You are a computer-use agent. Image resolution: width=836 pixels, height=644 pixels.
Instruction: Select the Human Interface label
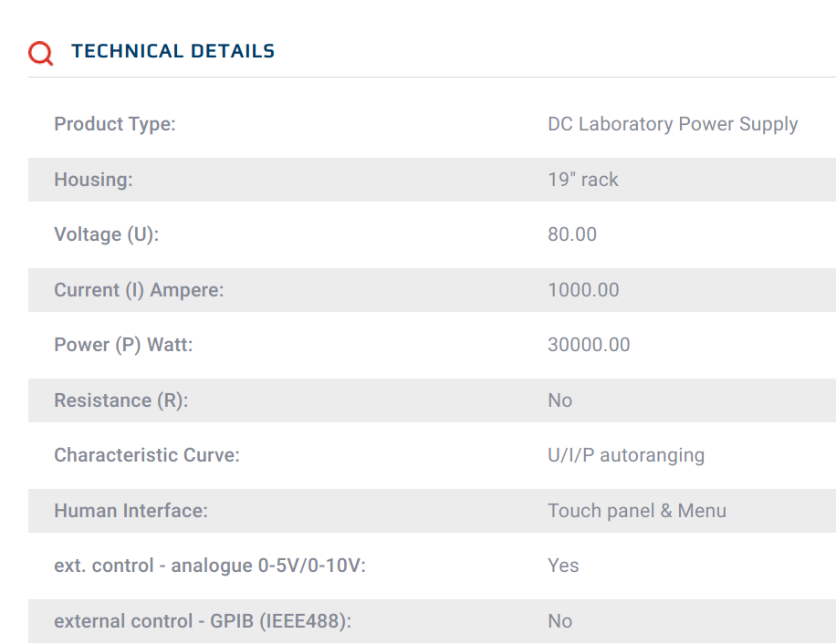coord(131,510)
